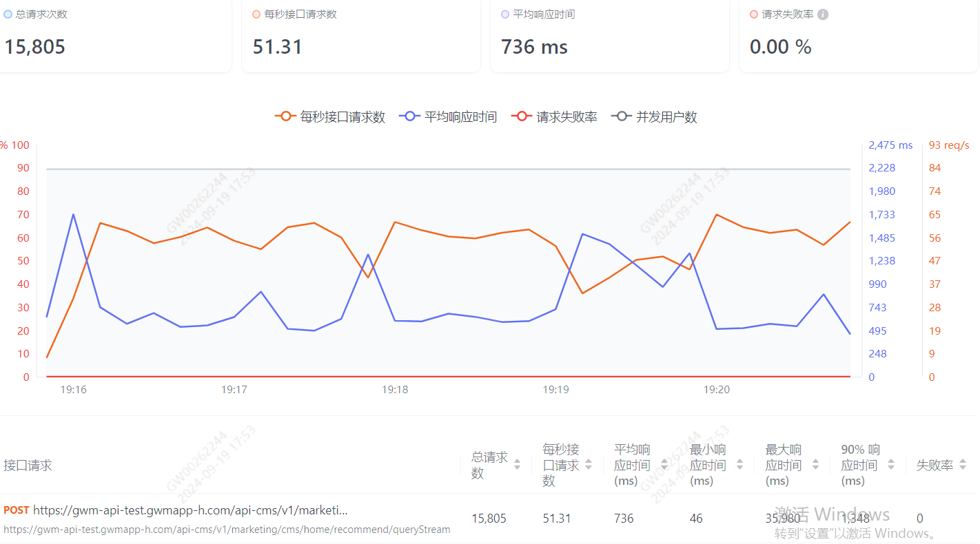Screen dimensions: 980x544
Task: Sort by 最大响应时间 (ms) column arrows
Action: 815,465
